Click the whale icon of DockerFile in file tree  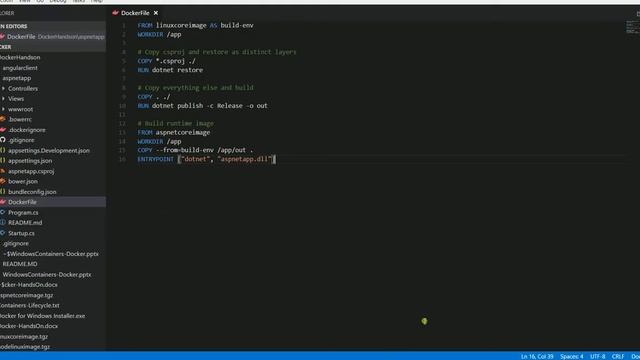[2, 202]
